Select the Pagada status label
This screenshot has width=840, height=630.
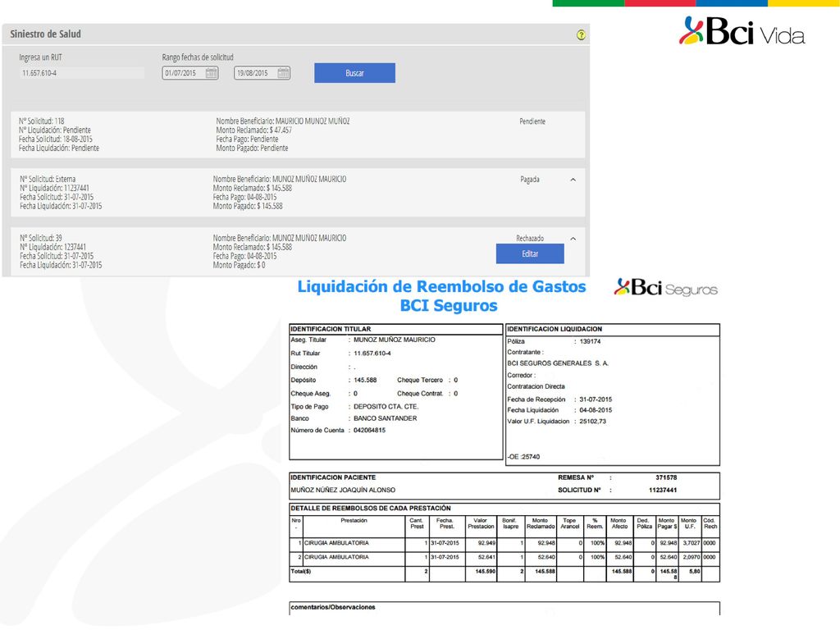(x=530, y=180)
